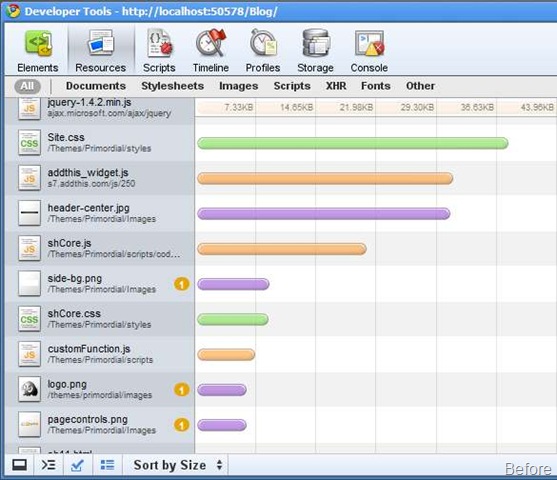Show the console drawer
This screenshot has width=557, height=480.
(x=48, y=465)
